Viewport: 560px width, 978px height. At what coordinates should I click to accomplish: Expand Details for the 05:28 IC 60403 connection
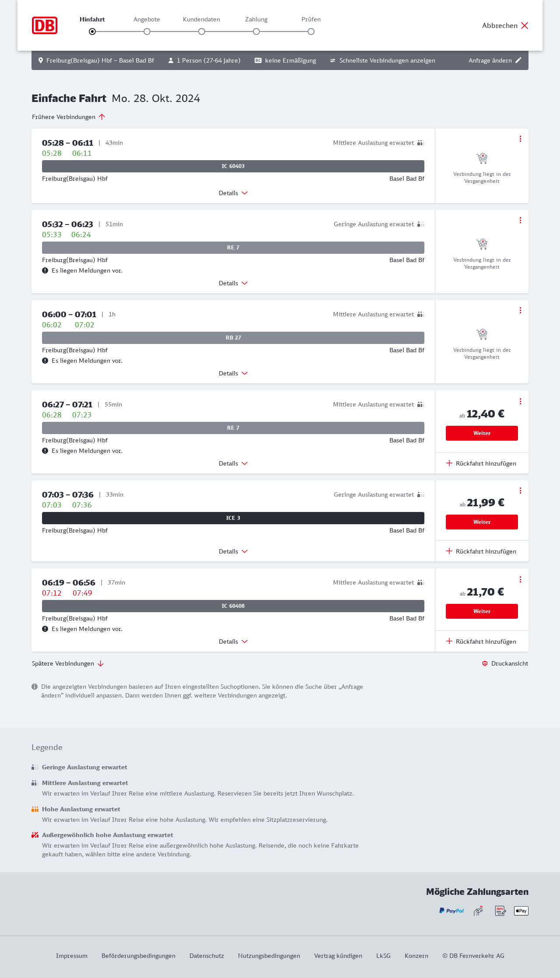233,193
